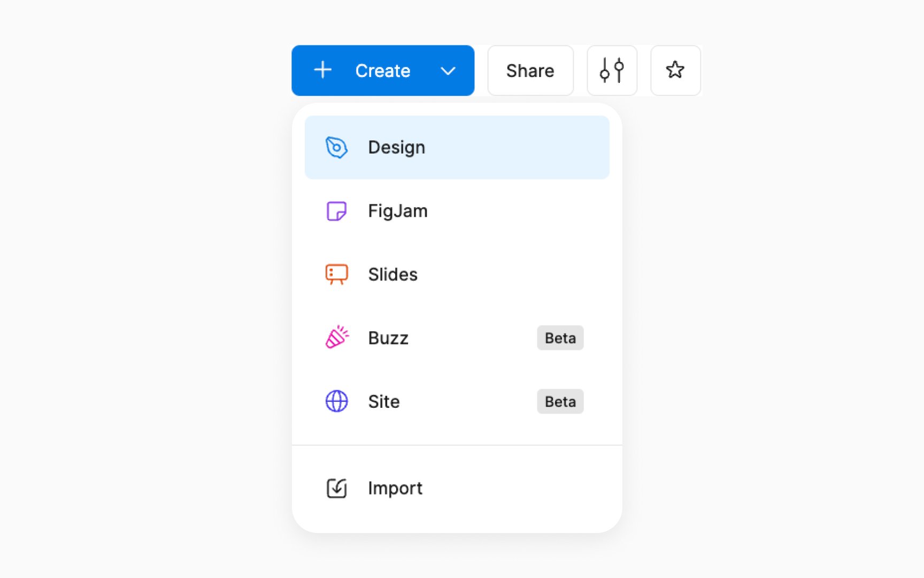Click the Import arrow icon
Image resolution: width=924 pixels, height=578 pixels.
click(336, 488)
